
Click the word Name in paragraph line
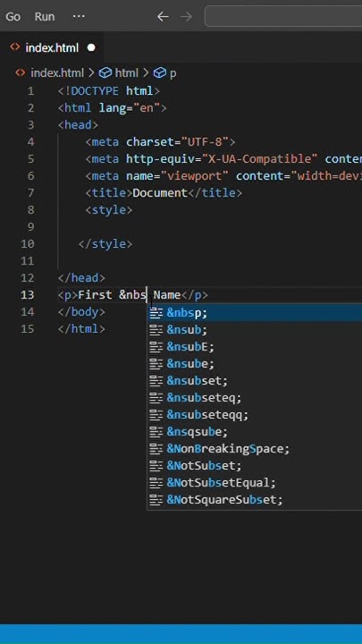click(x=167, y=295)
